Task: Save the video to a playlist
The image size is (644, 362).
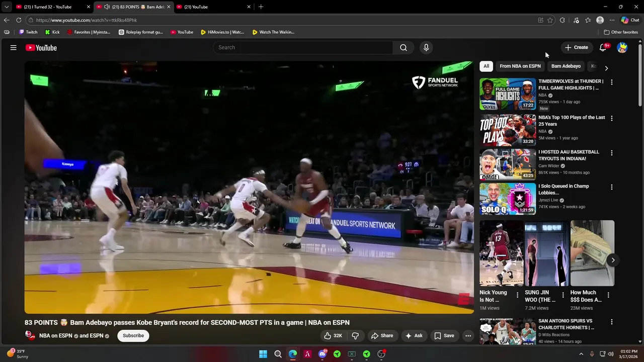Action: [x=444, y=336]
